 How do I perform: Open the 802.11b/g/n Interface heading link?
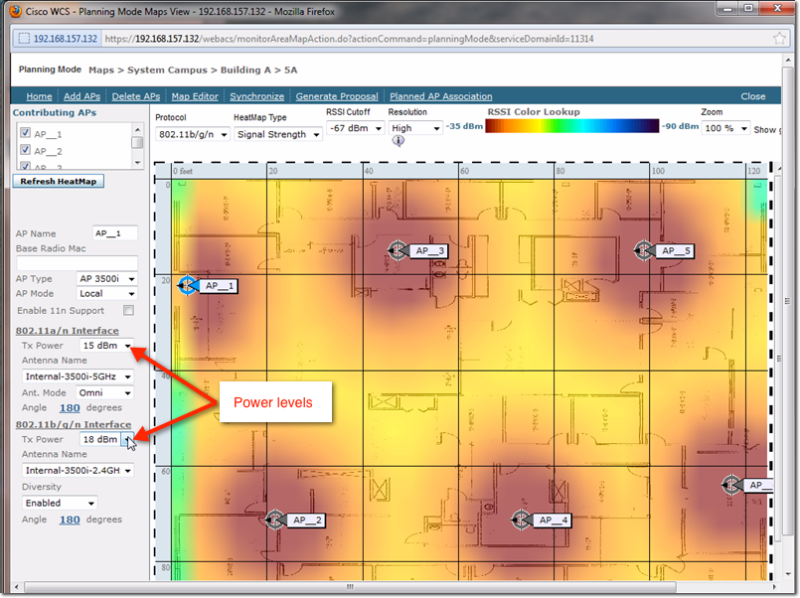tap(73, 425)
